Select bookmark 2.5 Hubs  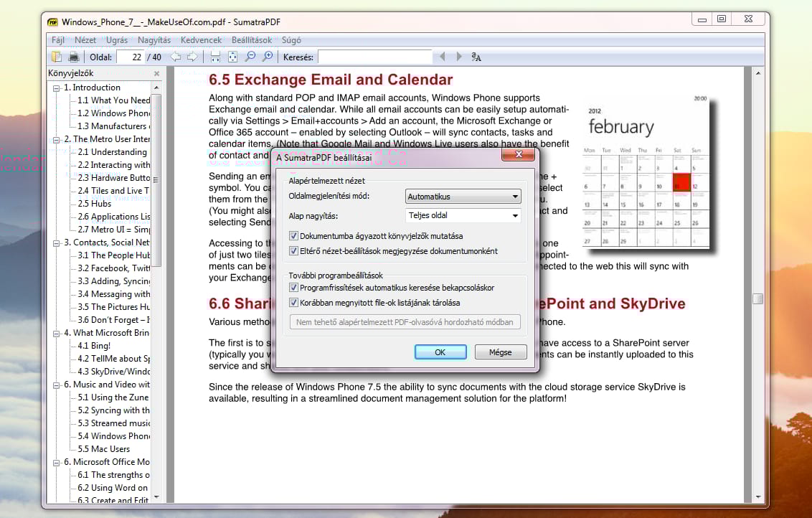pos(94,204)
